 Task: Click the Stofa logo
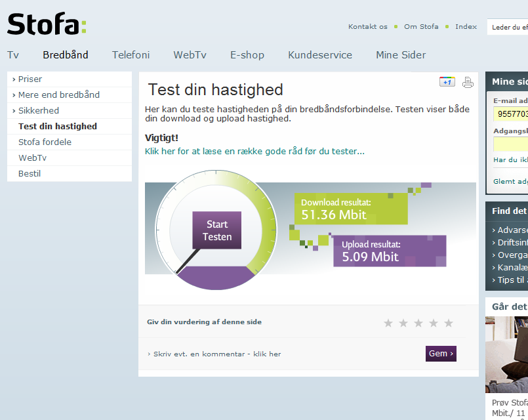point(47,24)
